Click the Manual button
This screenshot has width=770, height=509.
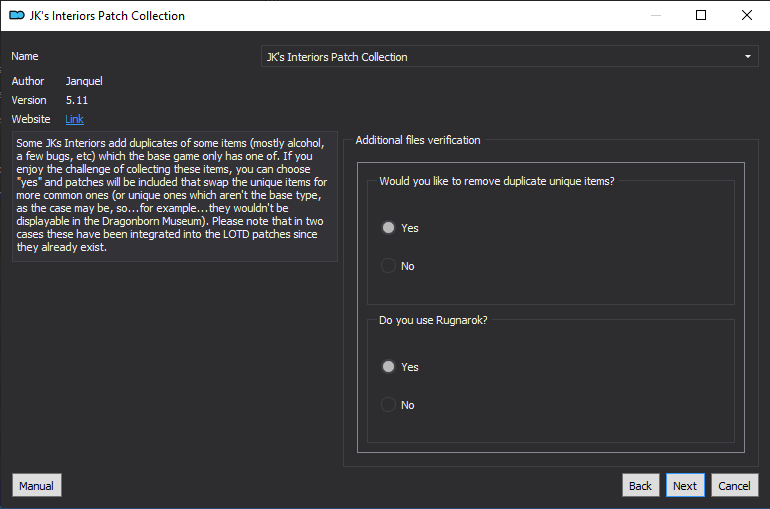coord(37,485)
